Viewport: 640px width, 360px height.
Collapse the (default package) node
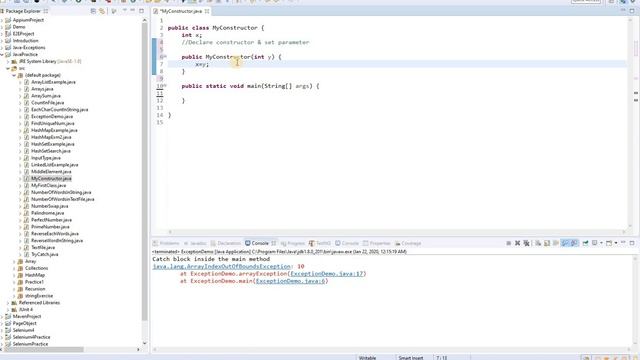point(14,75)
